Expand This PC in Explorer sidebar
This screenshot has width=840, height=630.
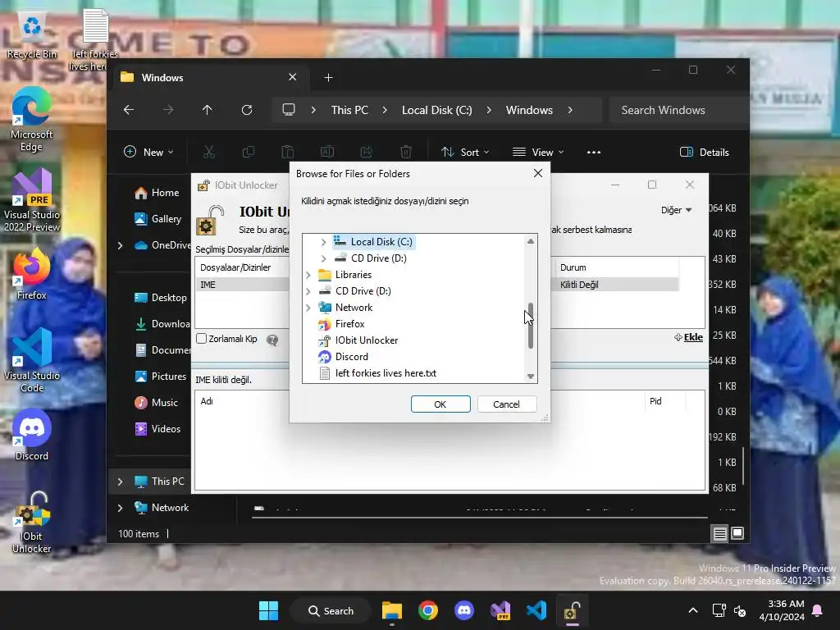click(x=120, y=482)
